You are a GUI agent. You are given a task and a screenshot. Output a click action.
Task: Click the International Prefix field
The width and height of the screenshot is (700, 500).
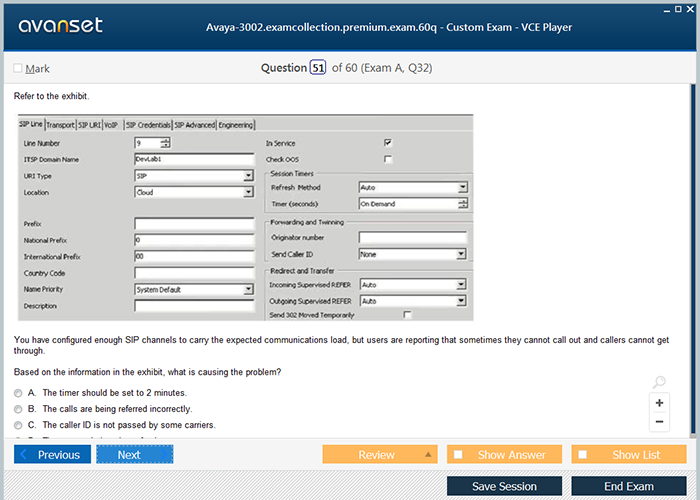tap(194, 256)
